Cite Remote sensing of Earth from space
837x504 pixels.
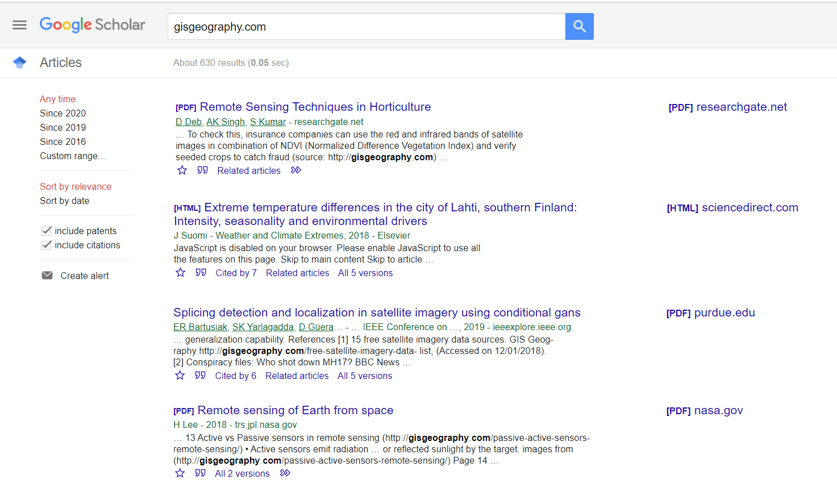[201, 473]
